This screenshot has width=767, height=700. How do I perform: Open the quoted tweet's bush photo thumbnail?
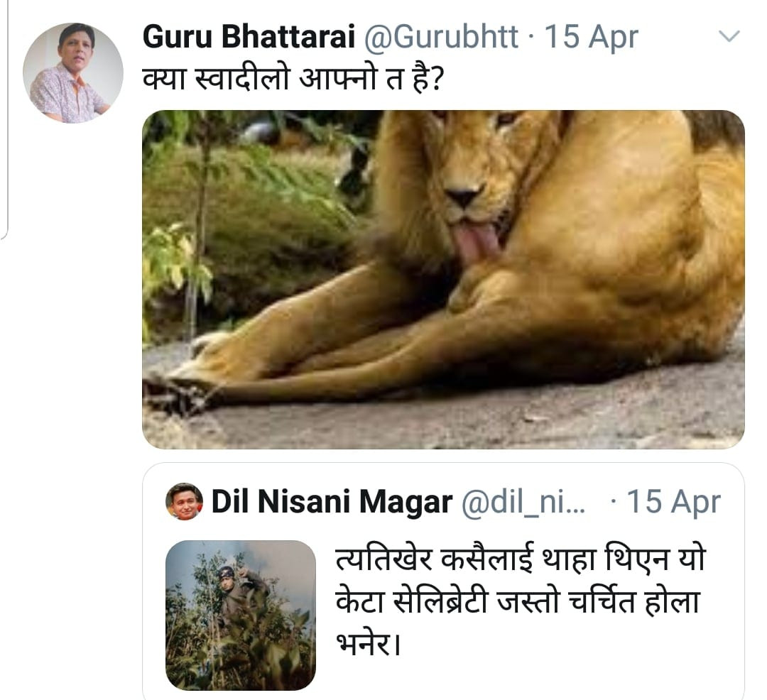[x=241, y=615]
